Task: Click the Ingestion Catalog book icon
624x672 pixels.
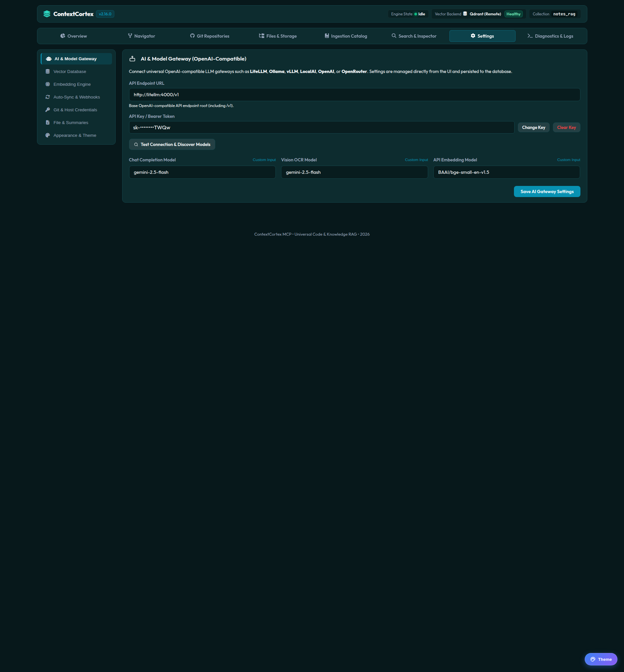Action: click(x=327, y=36)
